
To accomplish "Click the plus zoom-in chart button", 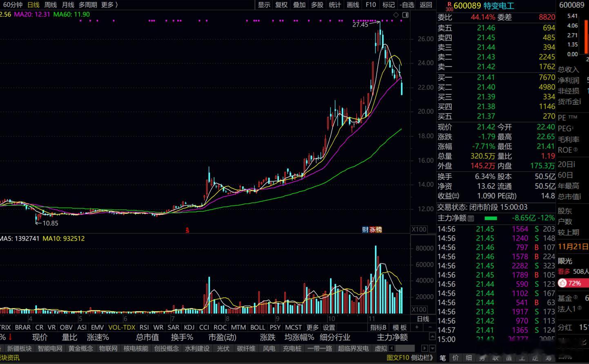I will point(417,327).
